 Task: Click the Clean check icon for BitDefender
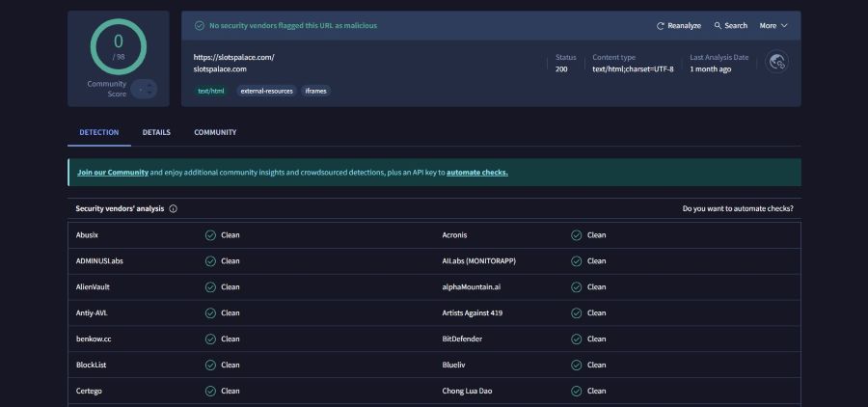click(577, 339)
